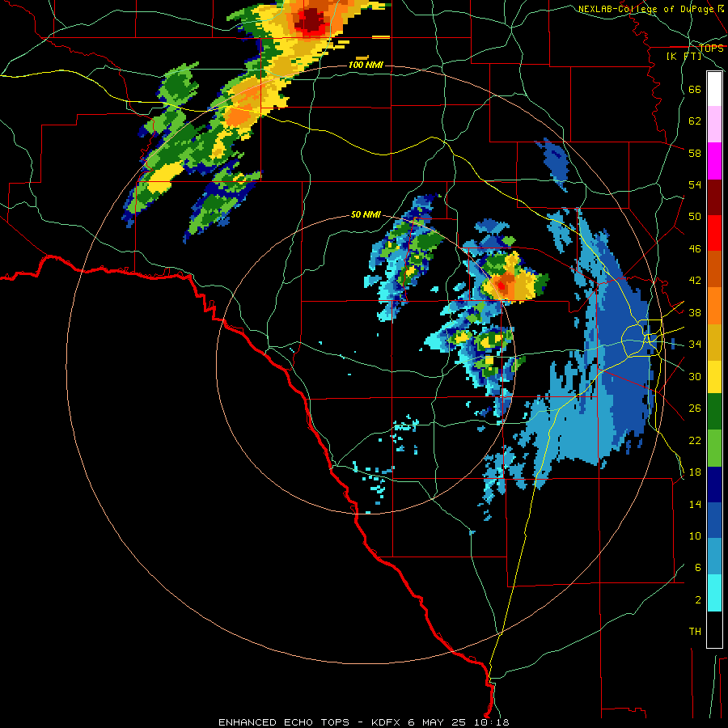Viewport: 728px width, 728px height.
Task: Click the TOPS legend title
Action: click(x=711, y=49)
